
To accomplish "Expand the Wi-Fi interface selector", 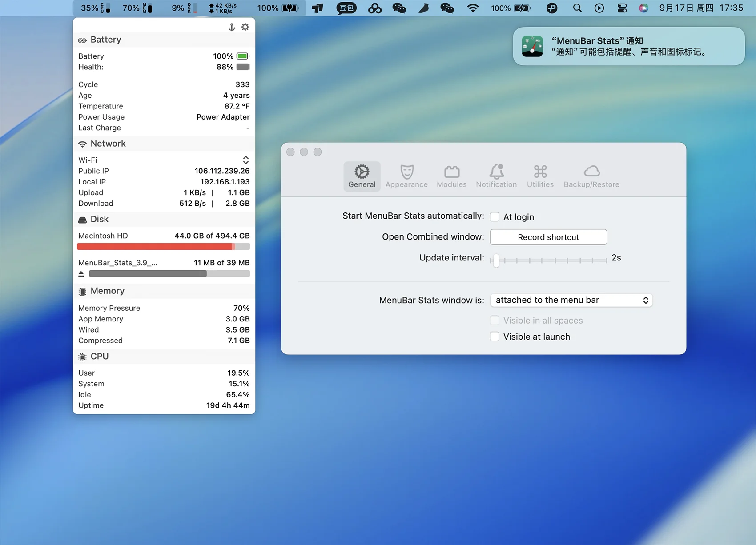I will [x=245, y=160].
